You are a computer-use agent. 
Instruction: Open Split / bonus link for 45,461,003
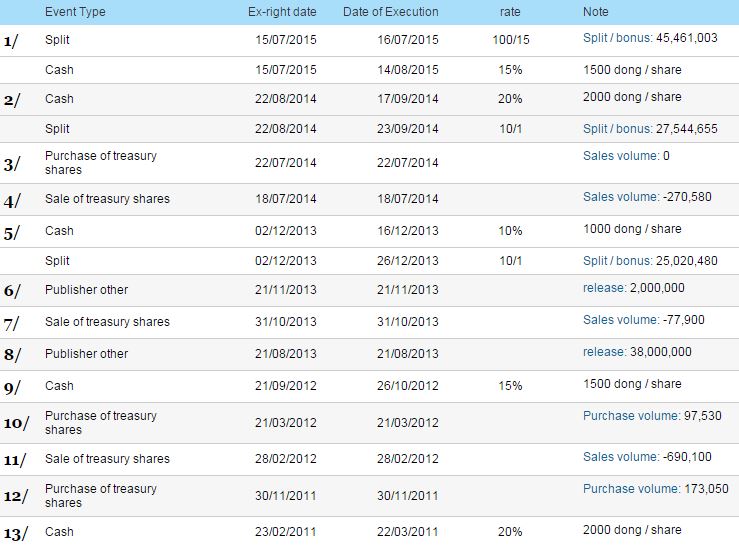[x=617, y=38]
